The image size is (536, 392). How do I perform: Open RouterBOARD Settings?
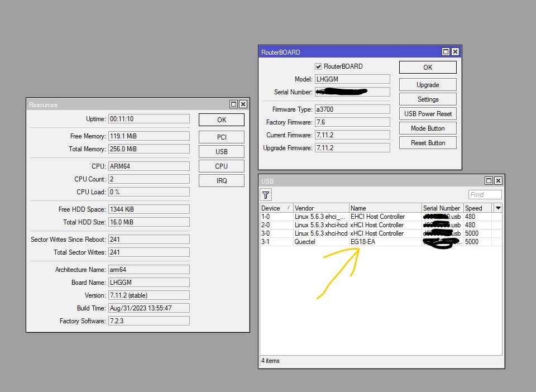(428, 99)
